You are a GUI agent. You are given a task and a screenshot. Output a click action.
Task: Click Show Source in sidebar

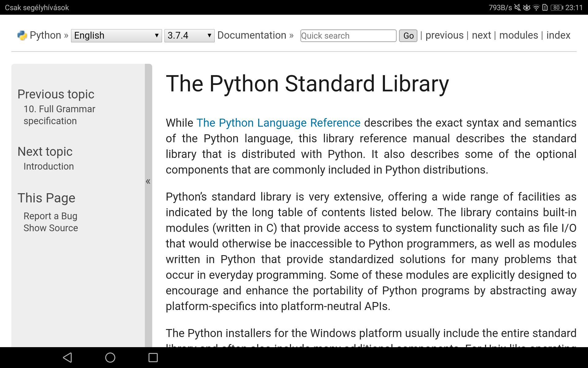(51, 228)
